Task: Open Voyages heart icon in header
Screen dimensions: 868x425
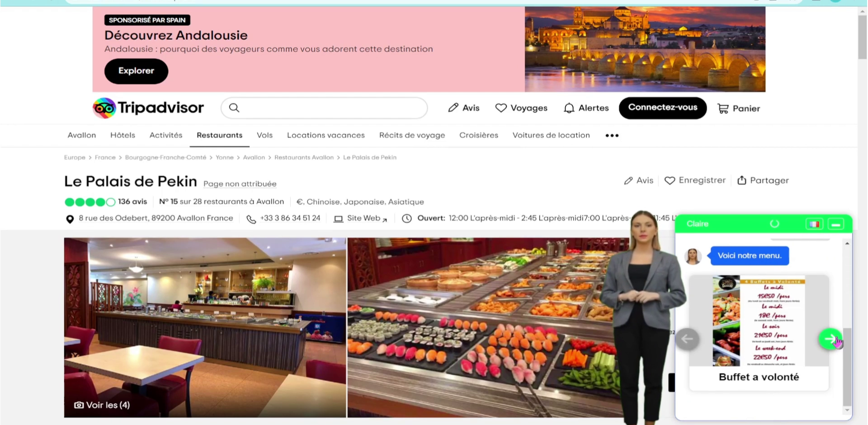Action: 500,108
